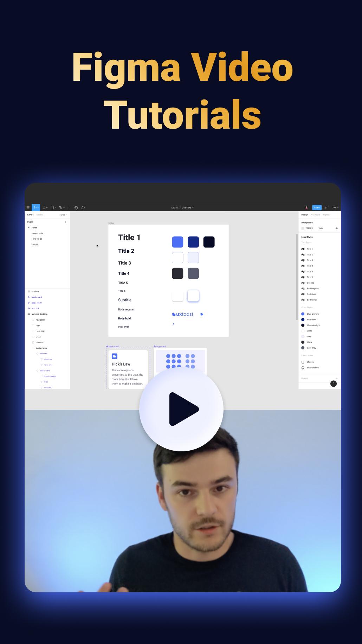Image resolution: width=362 pixels, height=644 pixels.
Task: Select the Pen tool
Action: point(60,208)
